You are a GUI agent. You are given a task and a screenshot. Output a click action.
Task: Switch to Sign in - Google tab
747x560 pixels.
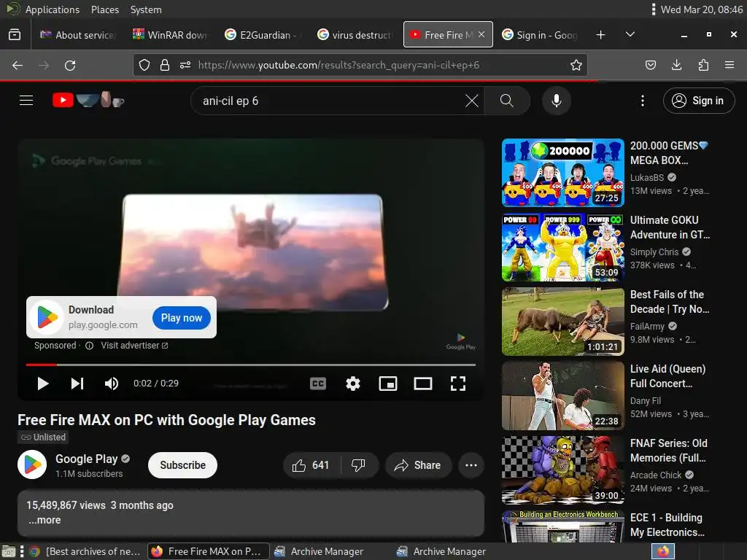pos(540,35)
